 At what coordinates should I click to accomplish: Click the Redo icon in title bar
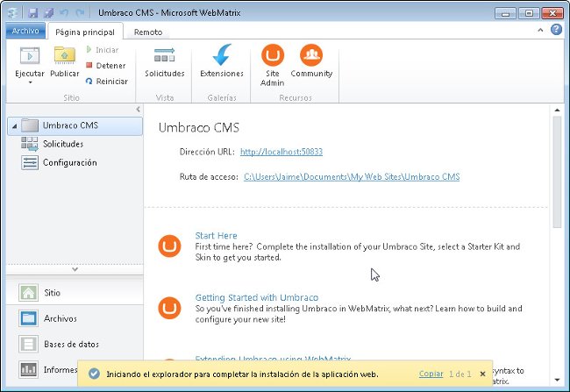click(x=80, y=13)
